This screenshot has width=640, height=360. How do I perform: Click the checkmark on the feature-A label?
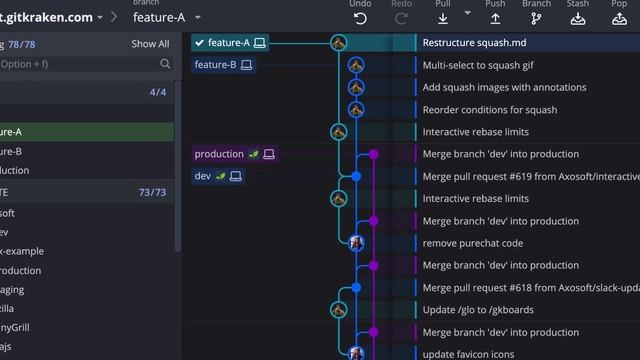point(199,42)
